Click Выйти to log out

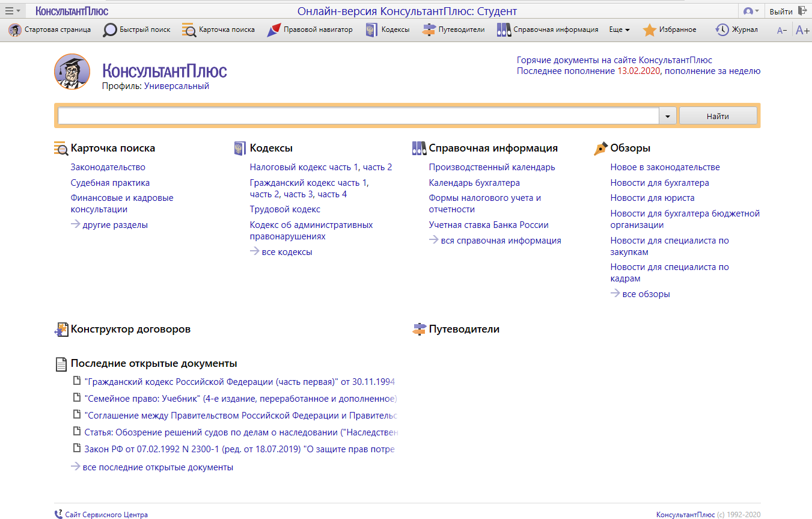781,11
